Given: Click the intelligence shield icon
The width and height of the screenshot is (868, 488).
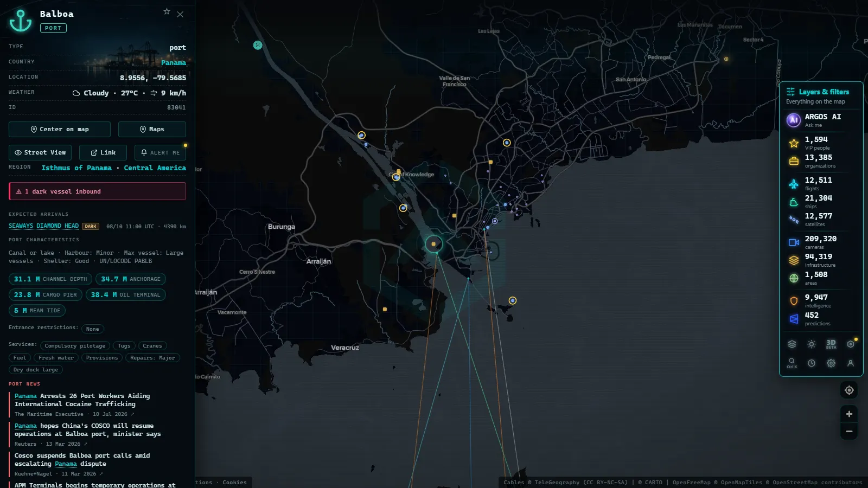Looking at the screenshot, I should pyautogui.click(x=794, y=301).
